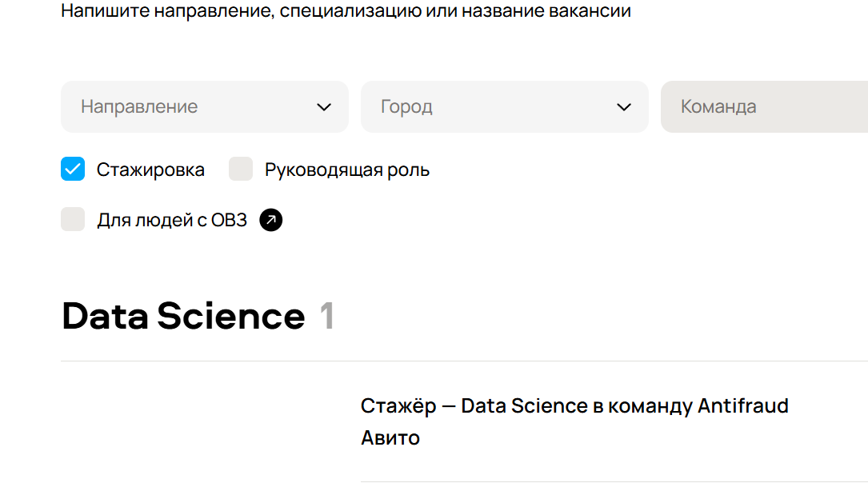868x503 pixels.
Task: Open the Стажёр Data Science Antifraud vacancy
Action: point(574,421)
